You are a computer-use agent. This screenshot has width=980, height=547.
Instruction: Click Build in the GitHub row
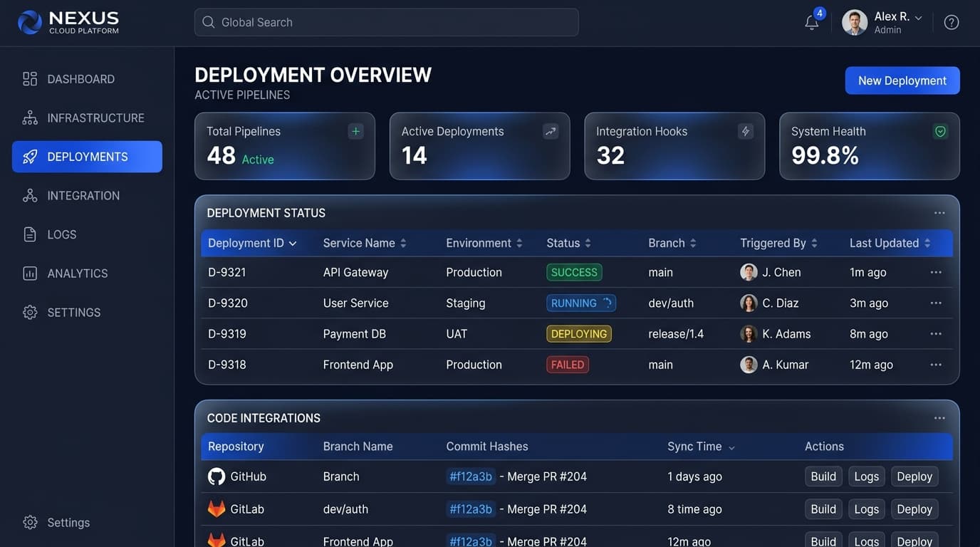823,476
